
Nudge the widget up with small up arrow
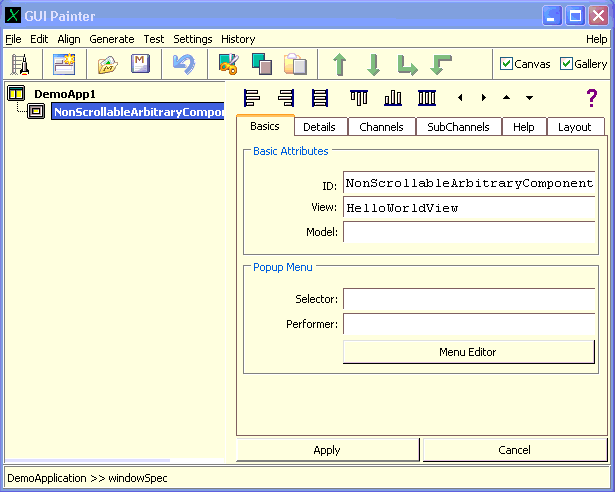coord(506,97)
